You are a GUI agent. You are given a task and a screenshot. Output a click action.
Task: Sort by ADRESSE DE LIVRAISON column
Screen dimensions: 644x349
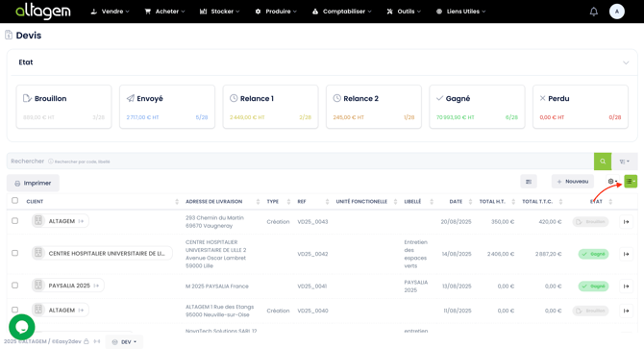pos(258,202)
